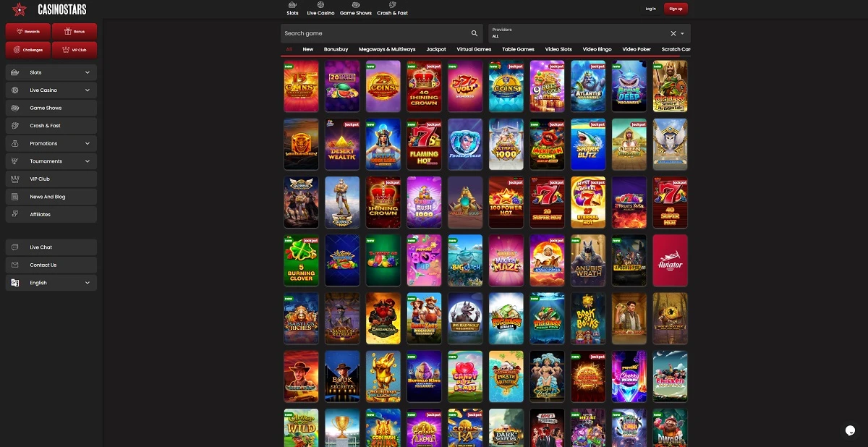868x447 pixels.
Task: Click the Affiliates icon
Action: [15, 214]
